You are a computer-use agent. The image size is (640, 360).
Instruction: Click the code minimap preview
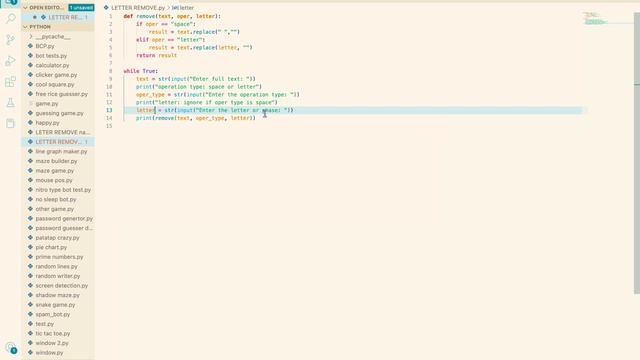pyautogui.click(x=595, y=18)
